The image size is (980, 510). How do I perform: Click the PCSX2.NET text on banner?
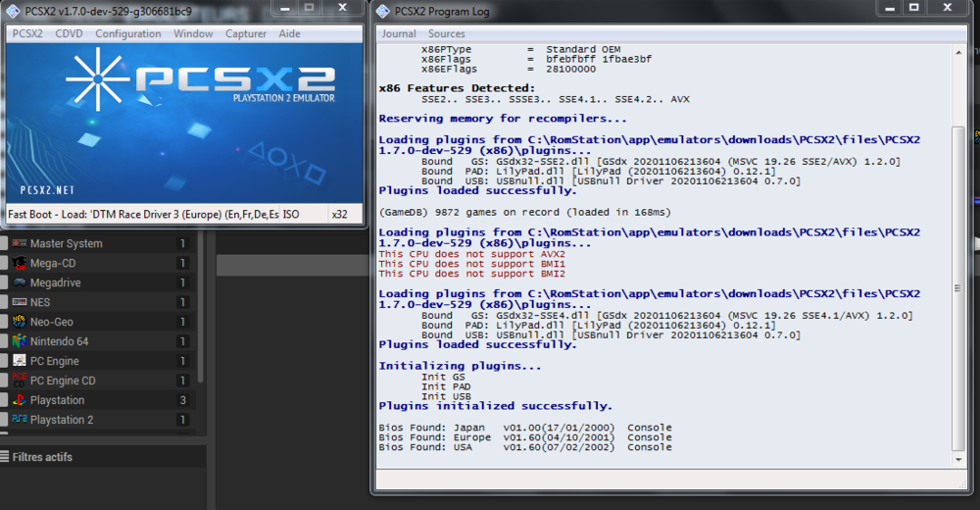(47, 190)
